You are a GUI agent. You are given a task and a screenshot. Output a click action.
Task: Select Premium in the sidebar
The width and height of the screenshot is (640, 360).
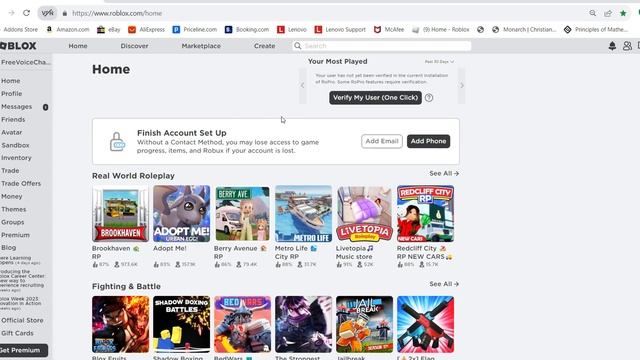[x=15, y=235]
